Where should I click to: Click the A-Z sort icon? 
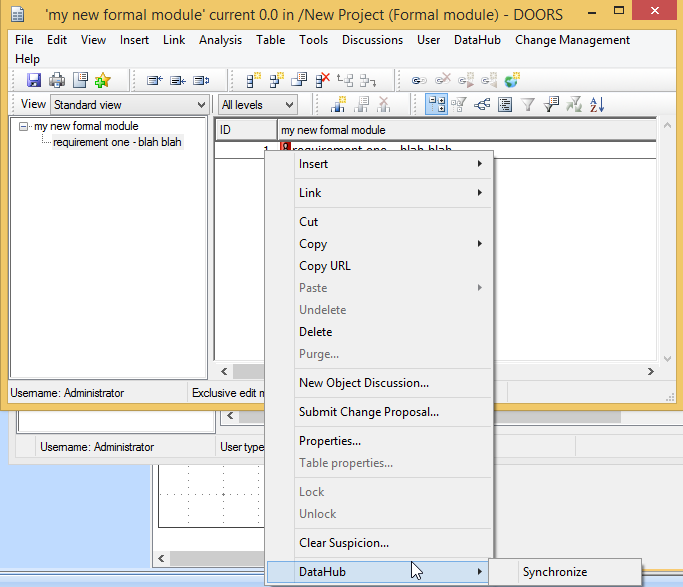point(597,104)
